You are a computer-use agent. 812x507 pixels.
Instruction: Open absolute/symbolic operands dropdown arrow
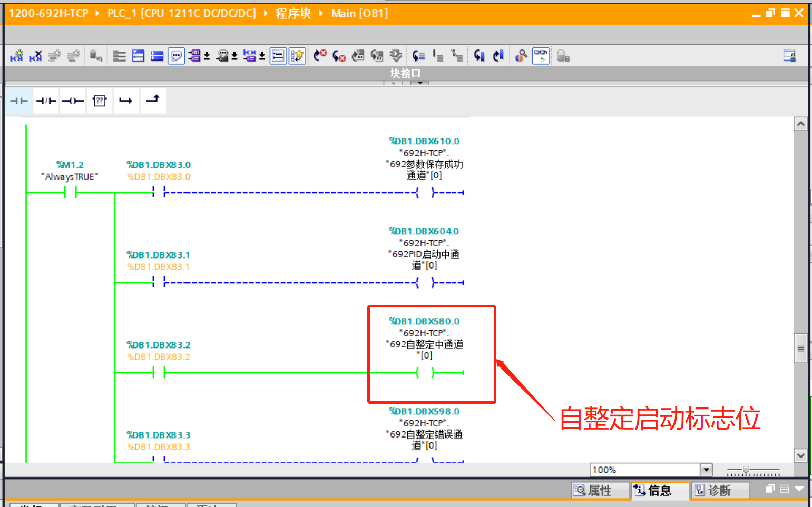point(207,56)
